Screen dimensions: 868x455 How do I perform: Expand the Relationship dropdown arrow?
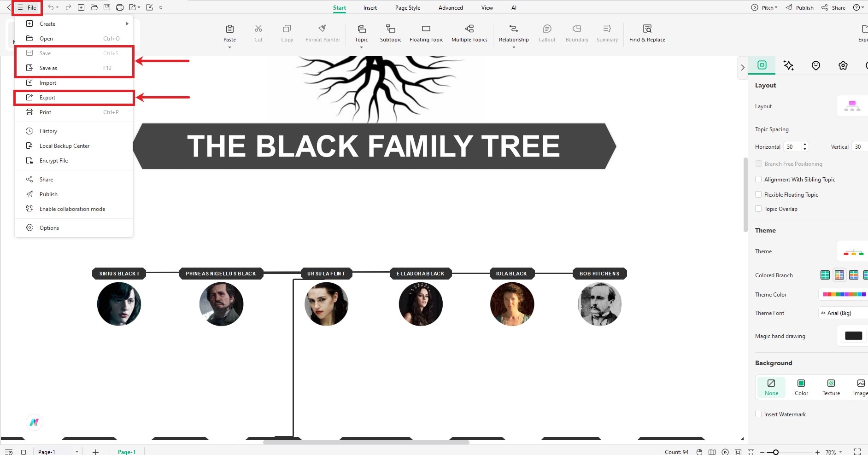(x=514, y=47)
